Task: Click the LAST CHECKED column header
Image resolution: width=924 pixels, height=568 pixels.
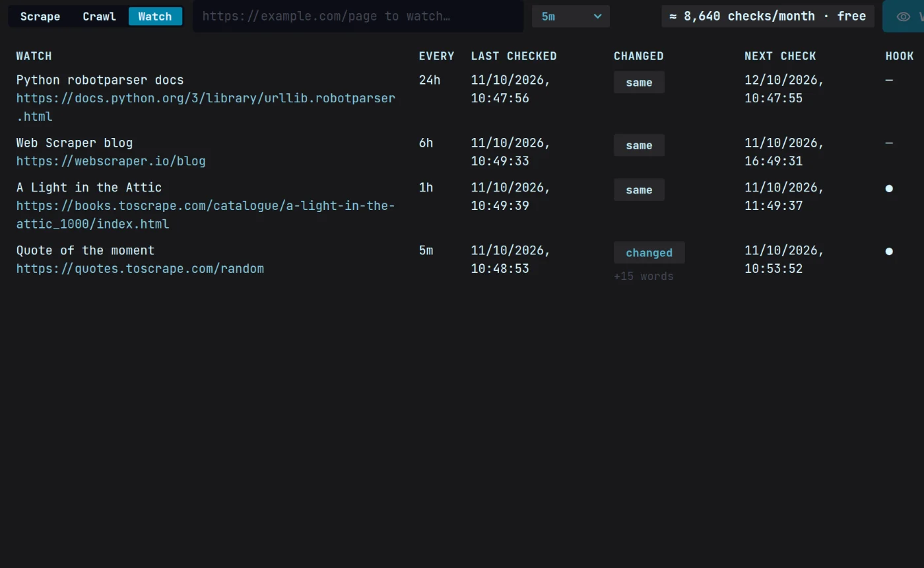Action: tap(514, 56)
